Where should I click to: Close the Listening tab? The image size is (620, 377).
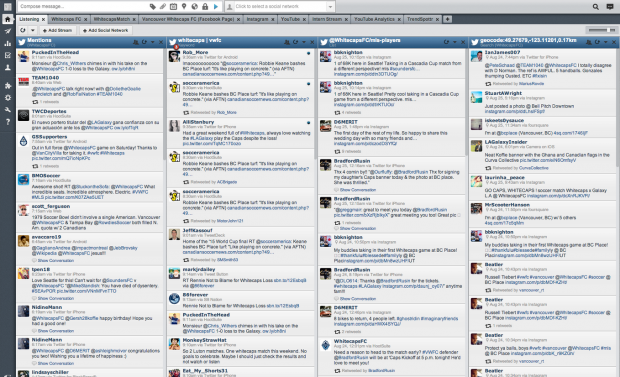[x=43, y=19]
